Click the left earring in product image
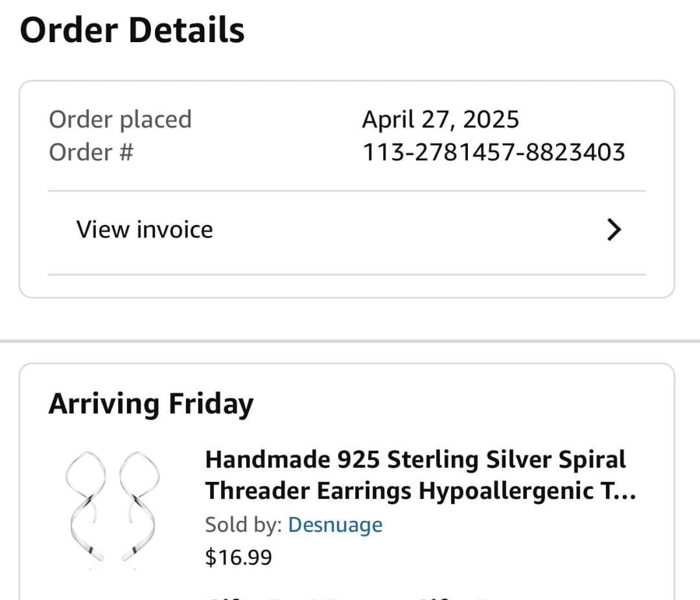The image size is (700, 600). tap(86, 506)
